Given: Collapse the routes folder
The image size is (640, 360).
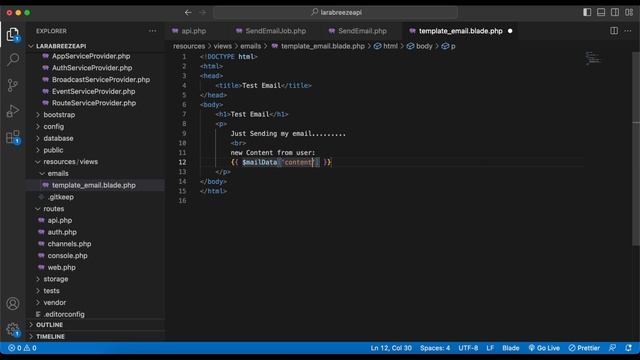Looking at the screenshot, I should point(53,209).
